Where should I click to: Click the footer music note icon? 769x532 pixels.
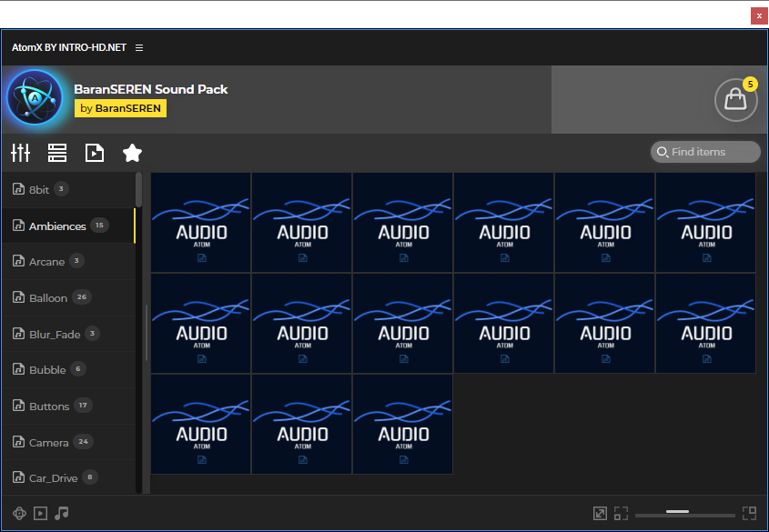(x=61, y=513)
